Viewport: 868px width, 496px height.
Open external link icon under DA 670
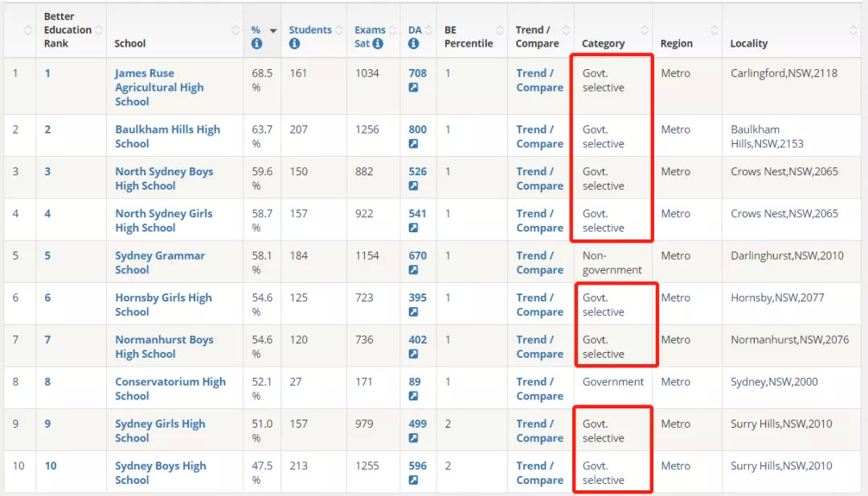[x=413, y=270]
